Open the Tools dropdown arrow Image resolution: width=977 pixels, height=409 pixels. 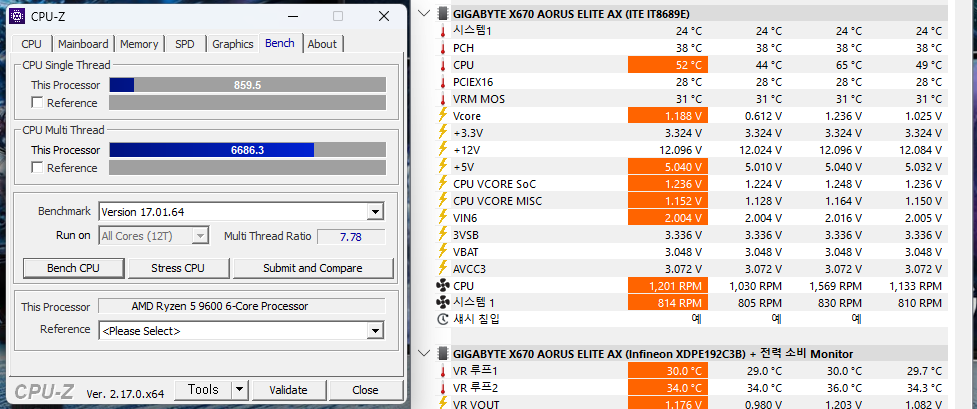239,390
